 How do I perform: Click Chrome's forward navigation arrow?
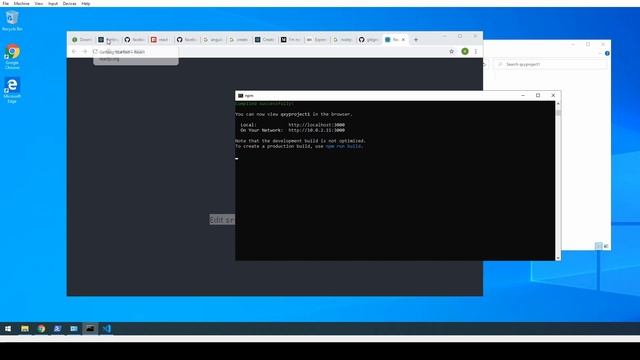pos(84,51)
